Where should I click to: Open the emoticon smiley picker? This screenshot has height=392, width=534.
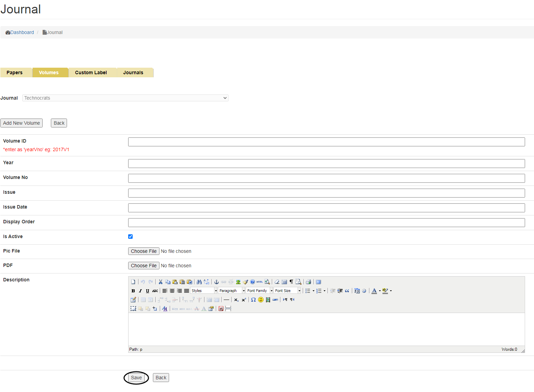click(x=261, y=300)
